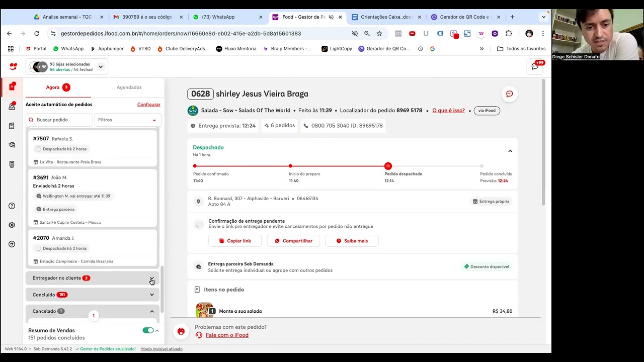Switch to the Gerador de QR Code tab
The image size is (644, 362).
coord(466,17)
